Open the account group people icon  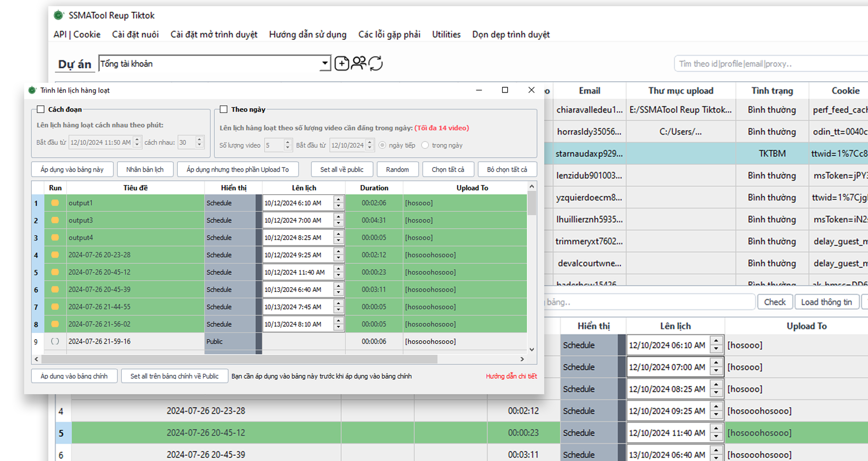pos(359,63)
